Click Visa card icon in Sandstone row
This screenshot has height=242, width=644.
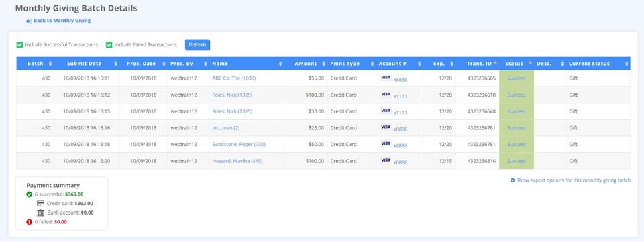[x=386, y=143]
